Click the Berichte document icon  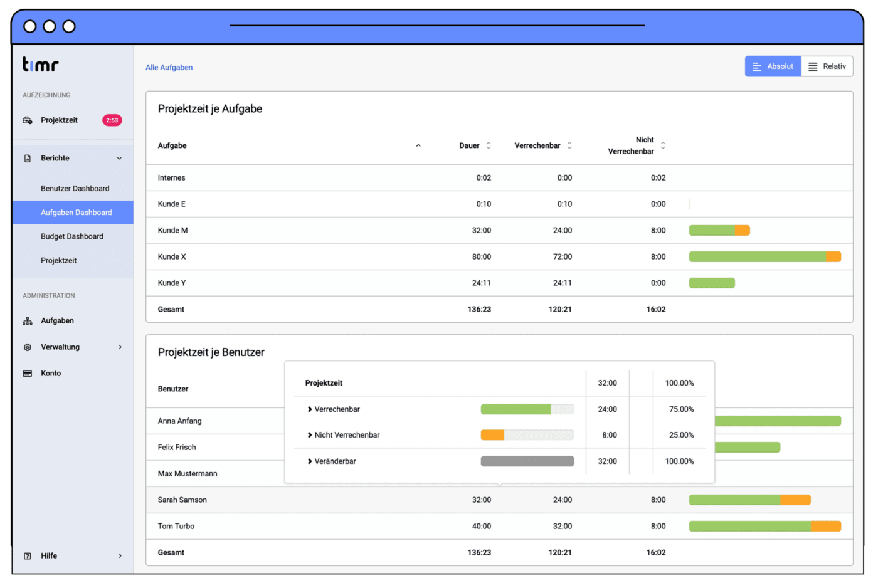[x=28, y=159]
